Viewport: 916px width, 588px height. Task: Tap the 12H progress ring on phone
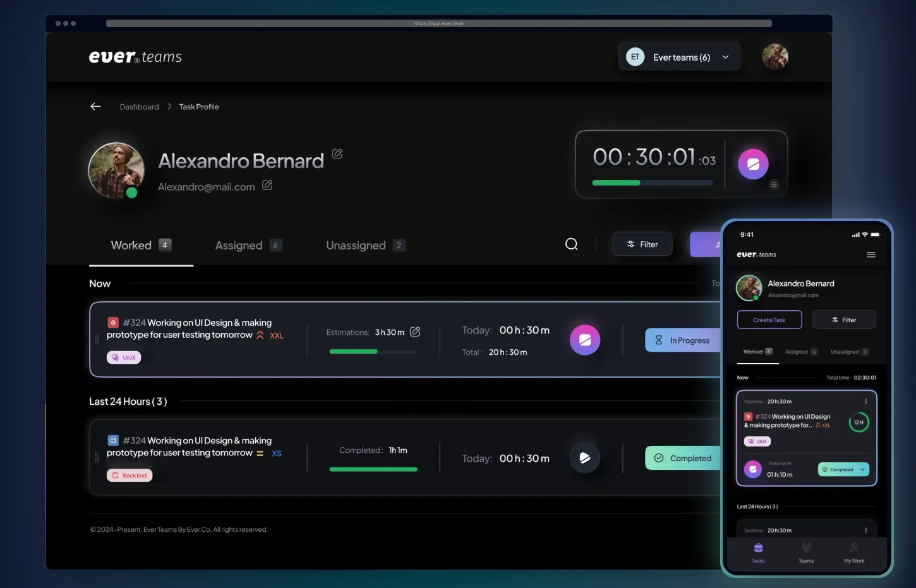tap(859, 422)
